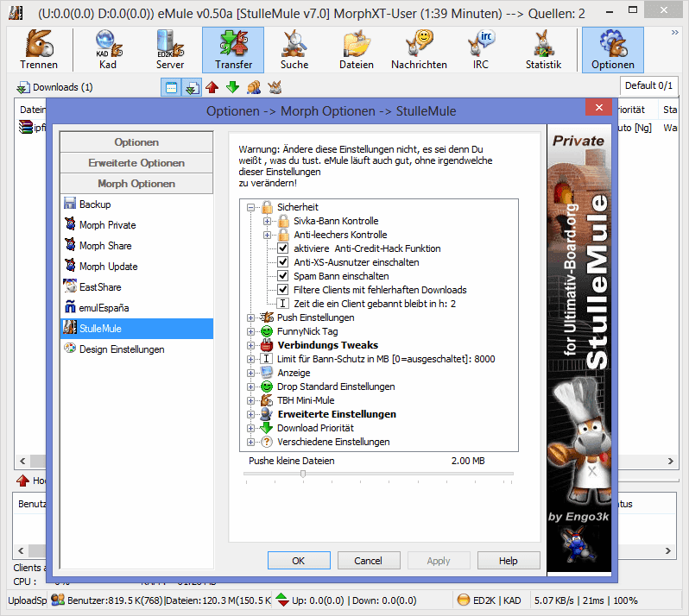The width and height of the screenshot is (689, 616).
Task: Toggle Spam Bann einschalten checkbox
Action: pyautogui.click(x=283, y=276)
